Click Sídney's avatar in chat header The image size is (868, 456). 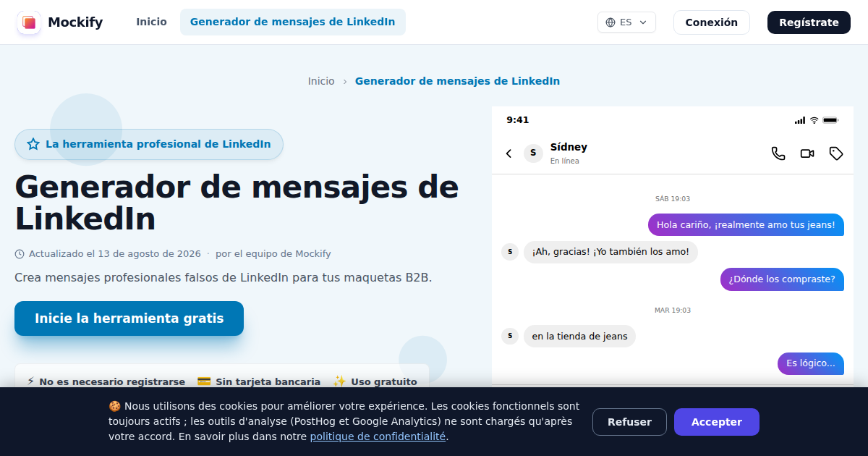click(x=533, y=153)
